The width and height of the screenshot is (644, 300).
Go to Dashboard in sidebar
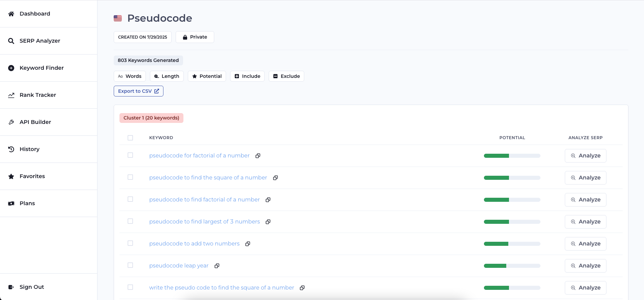[x=48, y=14]
